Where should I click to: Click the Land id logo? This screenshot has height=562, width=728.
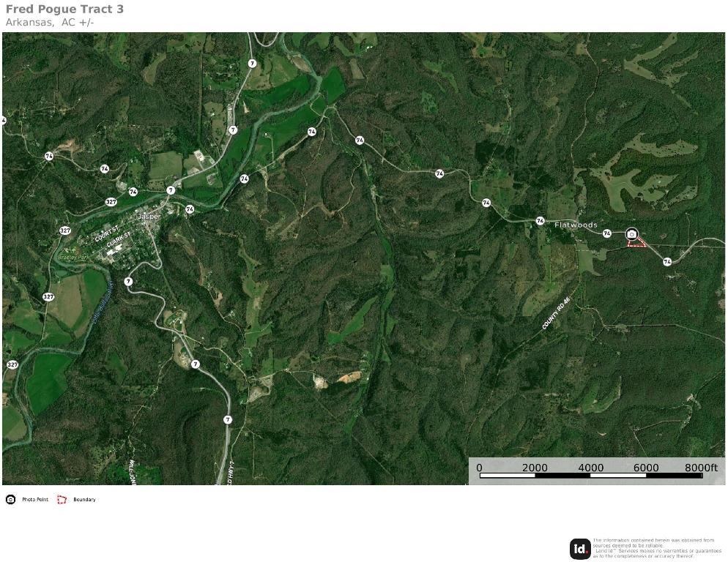[x=580, y=549]
